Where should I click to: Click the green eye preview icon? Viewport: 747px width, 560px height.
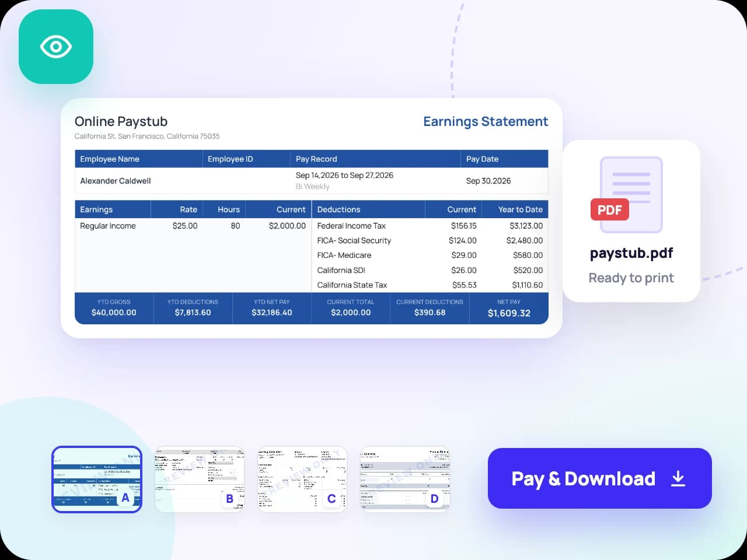click(x=56, y=47)
